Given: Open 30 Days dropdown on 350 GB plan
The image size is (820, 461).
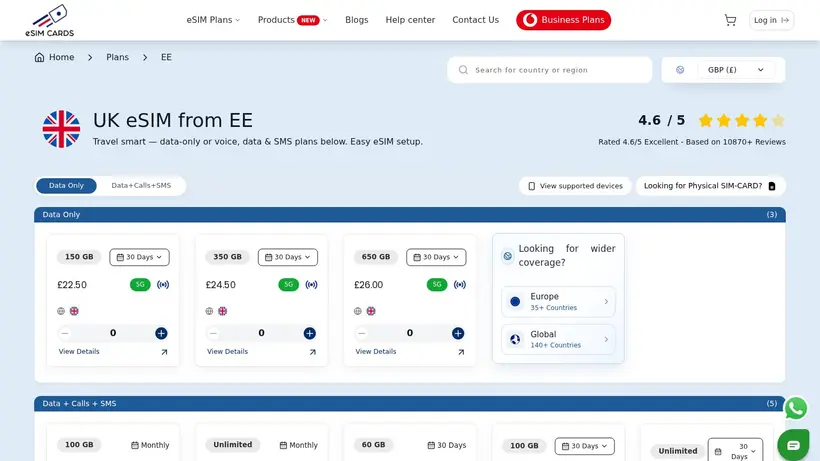Looking at the screenshot, I should coord(288,257).
